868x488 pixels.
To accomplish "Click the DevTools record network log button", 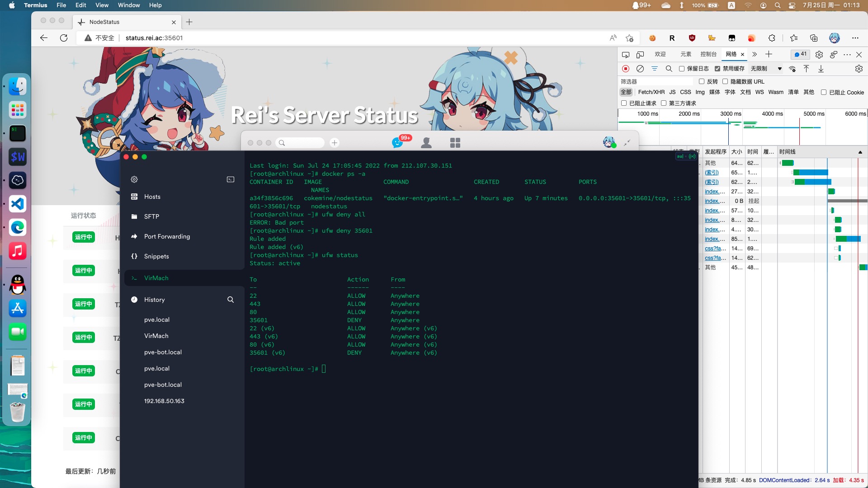I will [x=626, y=69].
